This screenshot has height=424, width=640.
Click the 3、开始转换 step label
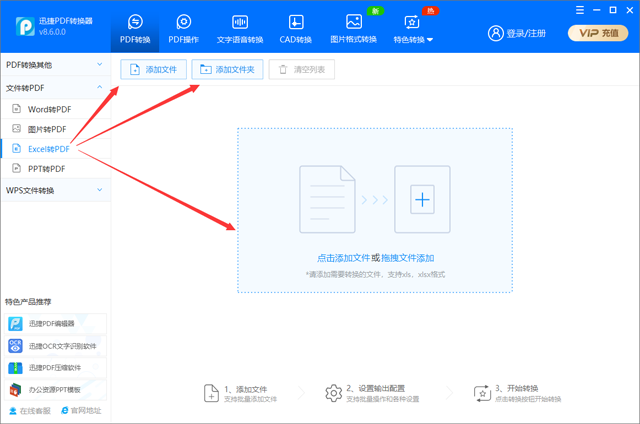click(x=516, y=388)
